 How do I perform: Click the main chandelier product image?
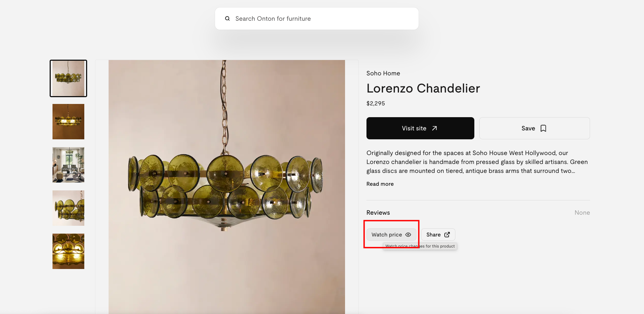[x=227, y=187]
